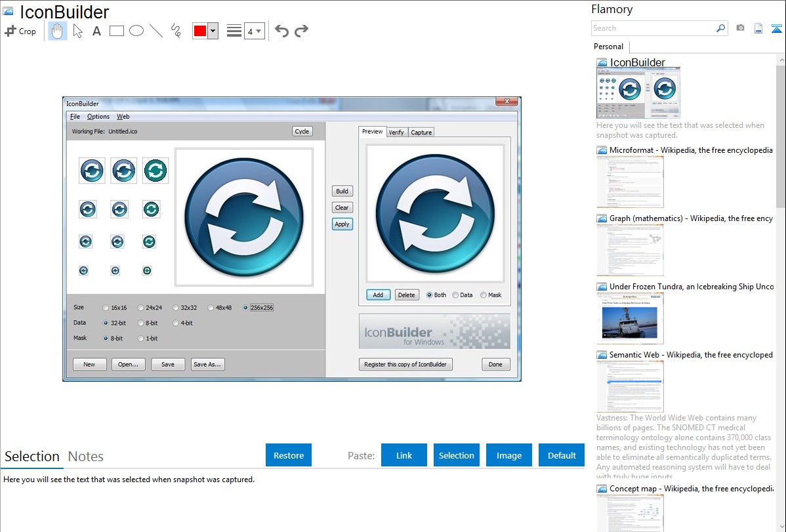This screenshot has width=786, height=532.
Task: Click the Paste Default button
Action: click(562, 455)
